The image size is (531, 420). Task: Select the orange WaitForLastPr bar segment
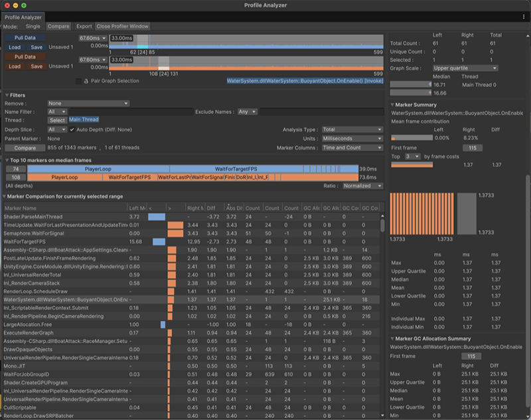pos(174,177)
